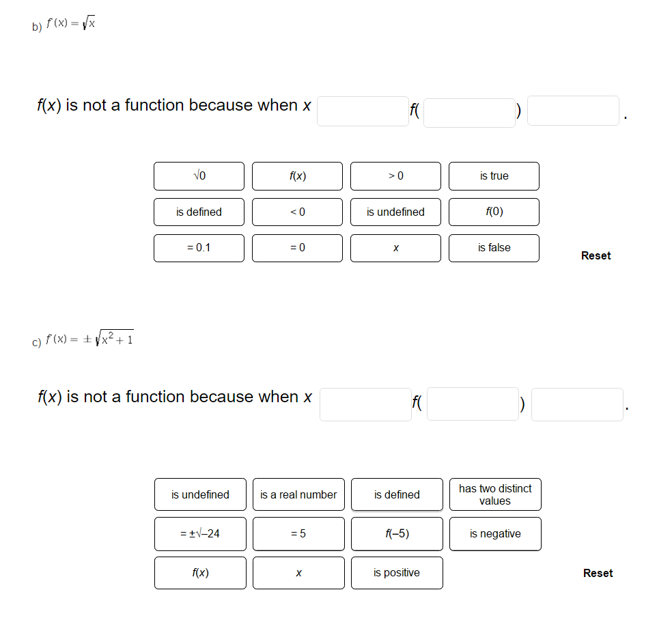Click the first blank field in part b sentence
The height and width of the screenshot is (618, 672).
coord(363,111)
